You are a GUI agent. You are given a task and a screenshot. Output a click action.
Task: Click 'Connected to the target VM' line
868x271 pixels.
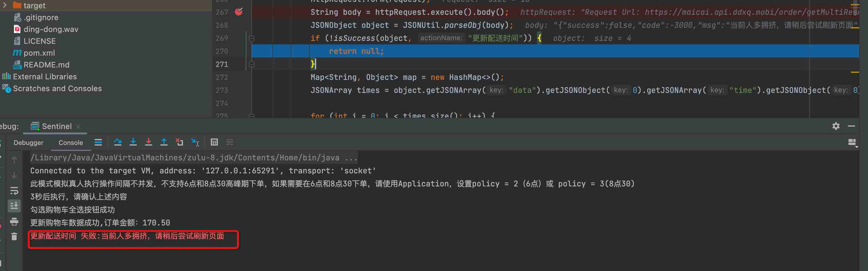pos(203,171)
